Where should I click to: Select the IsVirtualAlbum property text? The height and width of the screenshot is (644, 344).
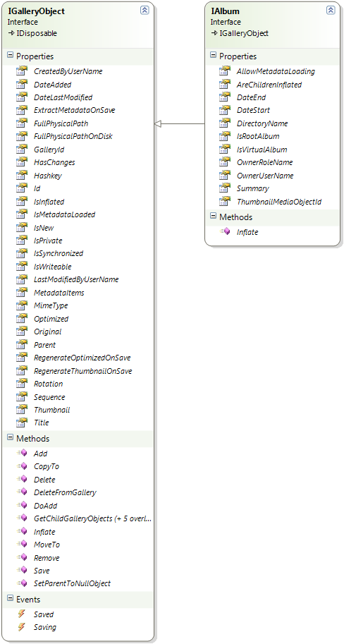[x=262, y=149]
